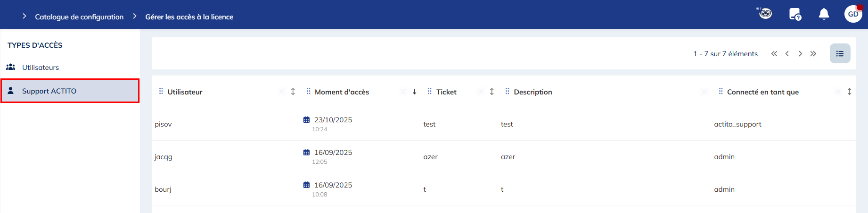Click calendar icon beside 23/10/2025

tap(306, 120)
